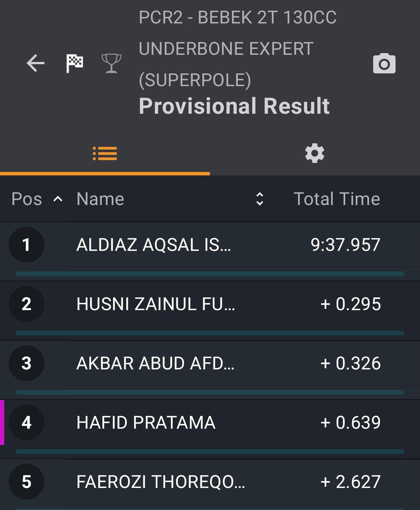
Task: Open the trophy standings icon
Action: pyautogui.click(x=111, y=63)
